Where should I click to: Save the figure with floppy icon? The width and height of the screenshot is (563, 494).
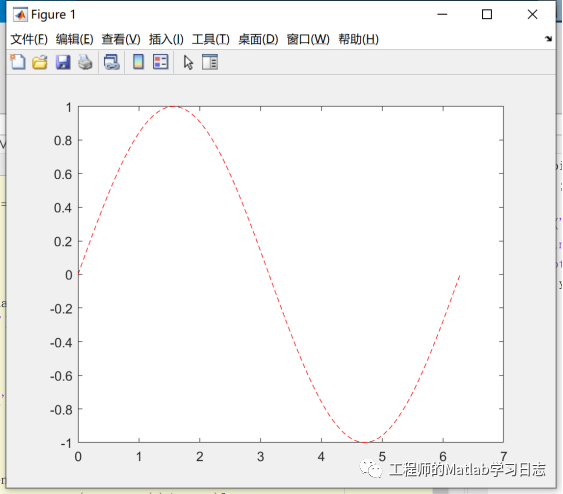[x=63, y=62]
